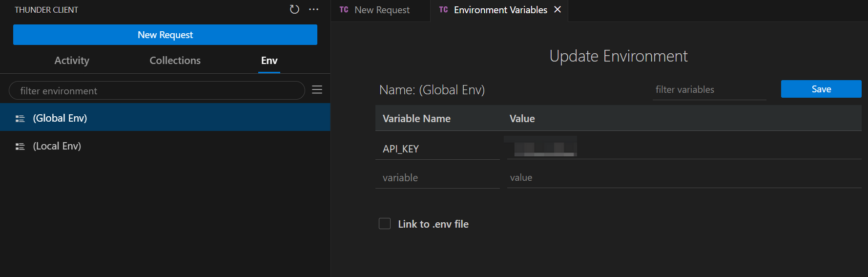Image resolution: width=868 pixels, height=277 pixels.
Task: Click the API_KEY variable name field
Action: pos(437,149)
